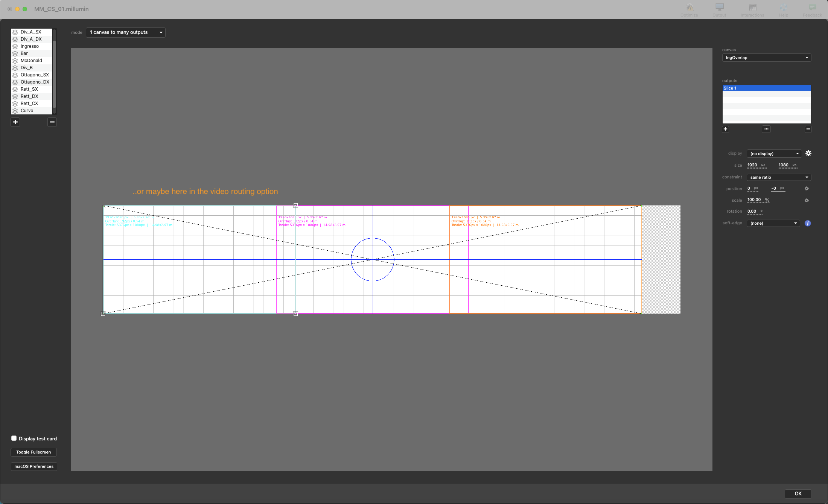Open the soft-edge none dropdown
The image size is (828, 504).
pos(773,223)
